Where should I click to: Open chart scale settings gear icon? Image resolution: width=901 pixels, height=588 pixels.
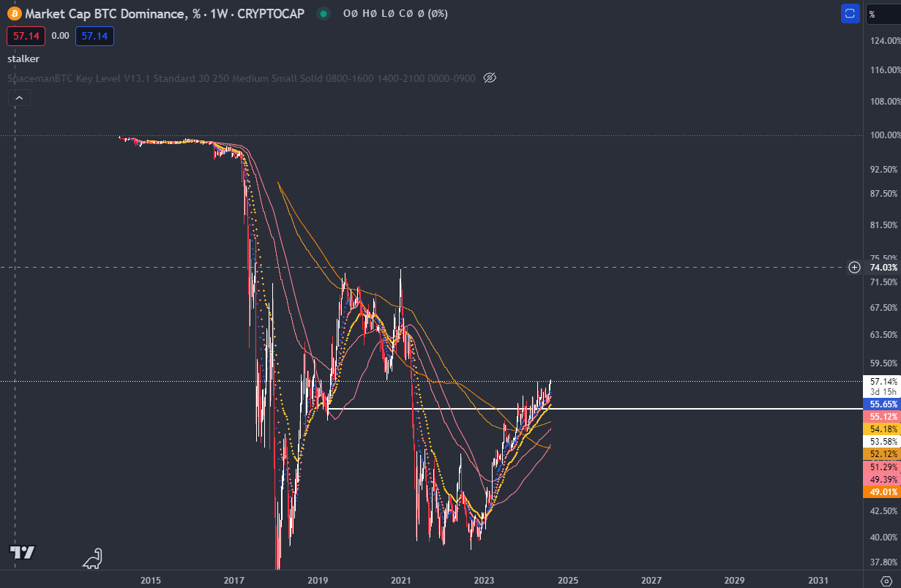[x=886, y=580]
